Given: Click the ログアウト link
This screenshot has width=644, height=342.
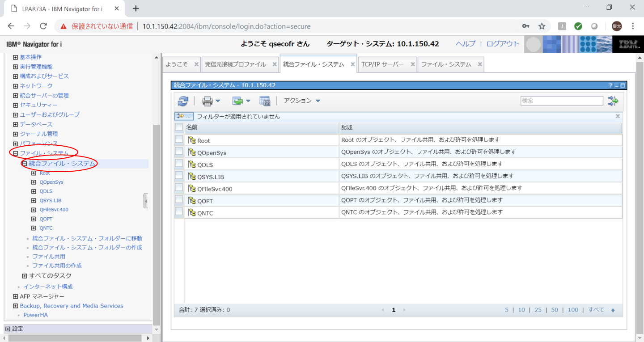Looking at the screenshot, I should pyautogui.click(x=503, y=44).
